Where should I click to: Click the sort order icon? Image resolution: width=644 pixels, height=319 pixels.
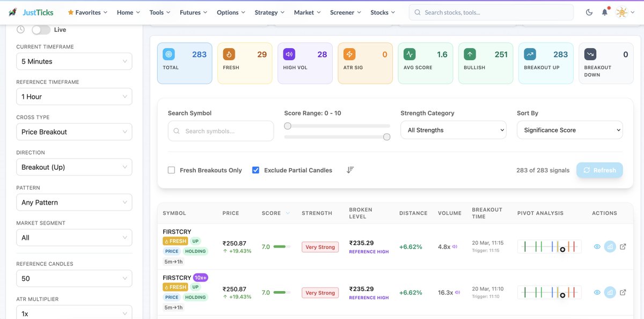click(350, 170)
